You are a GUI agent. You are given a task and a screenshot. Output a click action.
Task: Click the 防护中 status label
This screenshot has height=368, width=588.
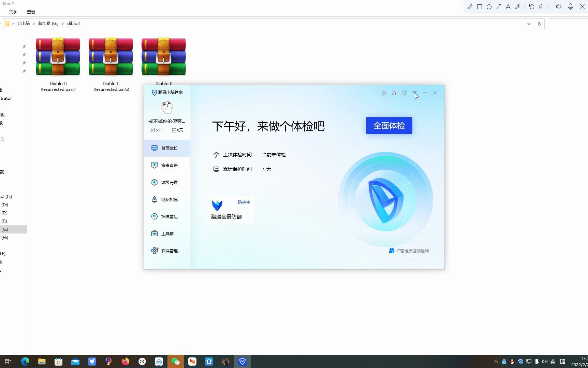(244, 202)
